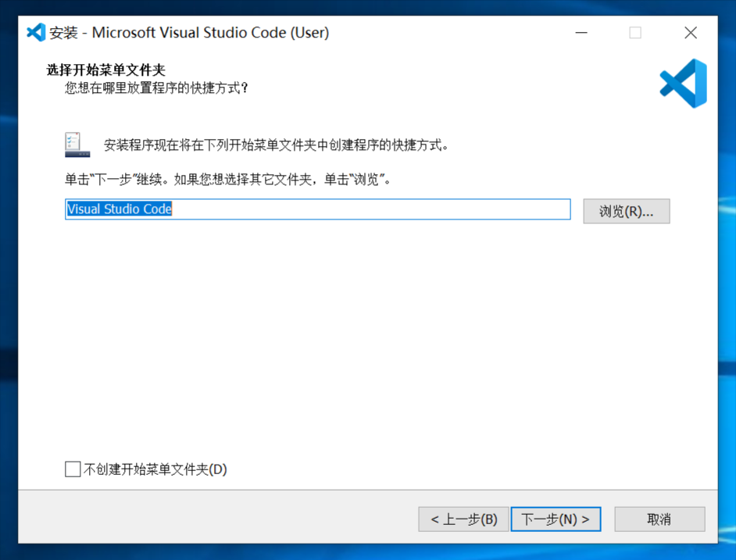Minimize the installer window
Image resolution: width=736 pixels, height=560 pixels.
581,32
